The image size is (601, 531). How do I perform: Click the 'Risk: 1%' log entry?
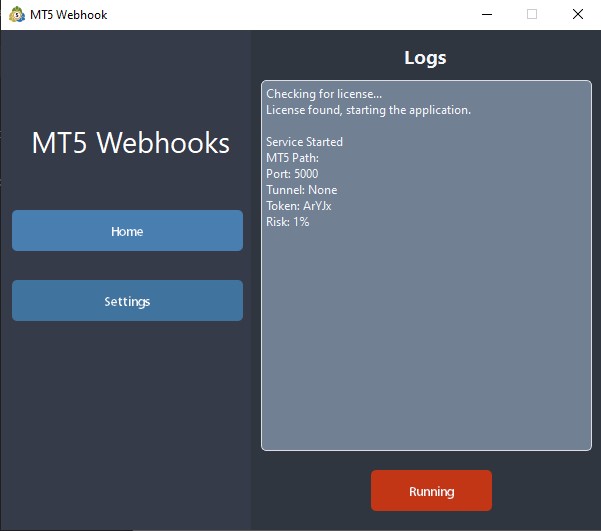(x=287, y=222)
